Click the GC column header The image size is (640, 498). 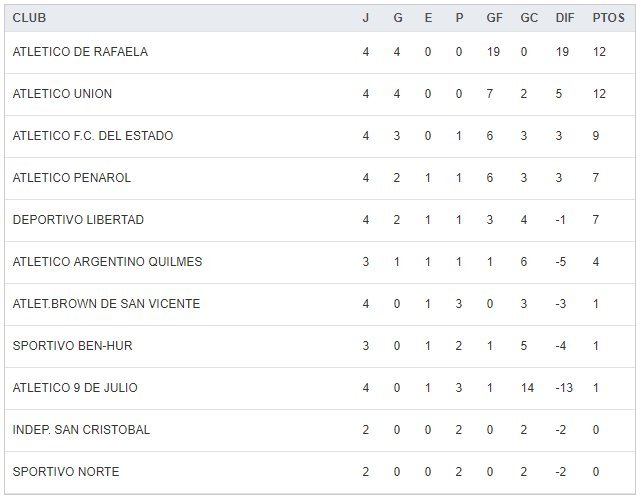click(529, 18)
